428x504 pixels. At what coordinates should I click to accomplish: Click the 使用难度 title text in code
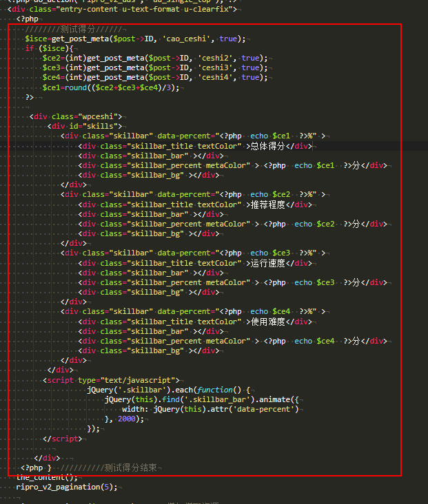click(267, 322)
